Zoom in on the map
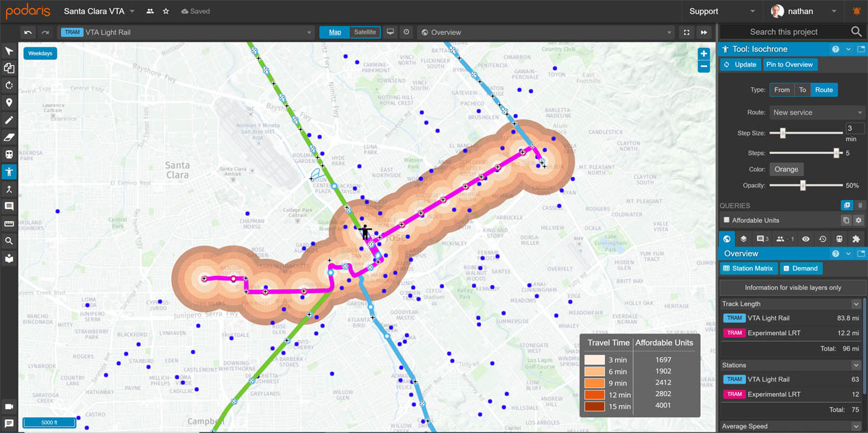The height and width of the screenshot is (433, 868). coord(704,53)
